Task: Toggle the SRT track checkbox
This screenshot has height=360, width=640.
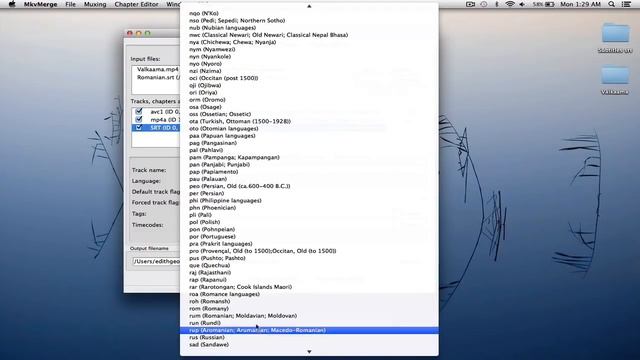Action: 139,127
